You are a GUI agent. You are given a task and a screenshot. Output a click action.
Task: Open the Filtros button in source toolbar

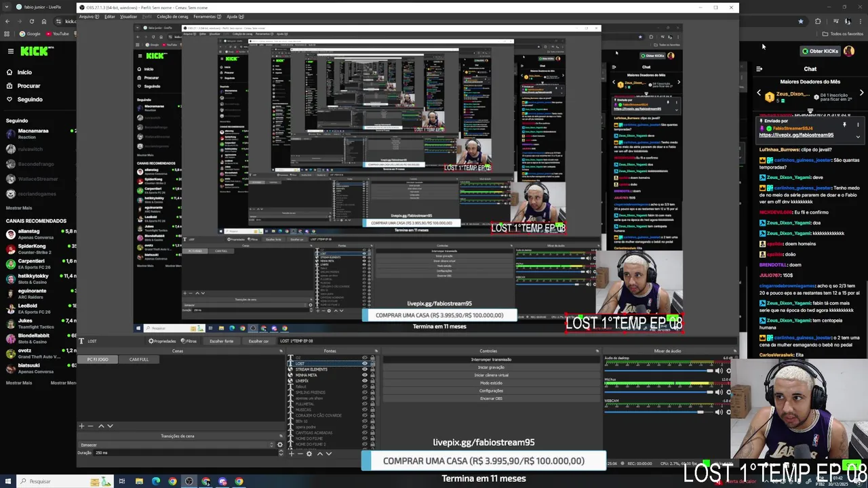pos(189,341)
